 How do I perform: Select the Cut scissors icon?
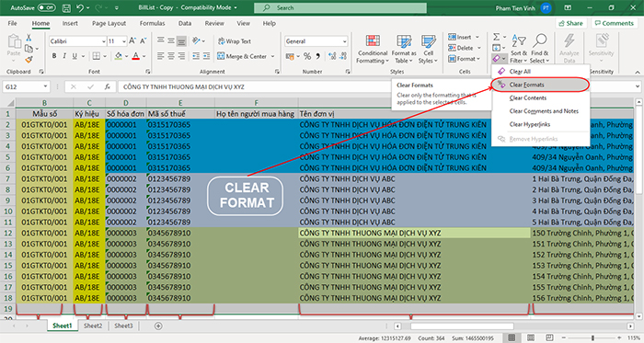[x=29, y=38]
